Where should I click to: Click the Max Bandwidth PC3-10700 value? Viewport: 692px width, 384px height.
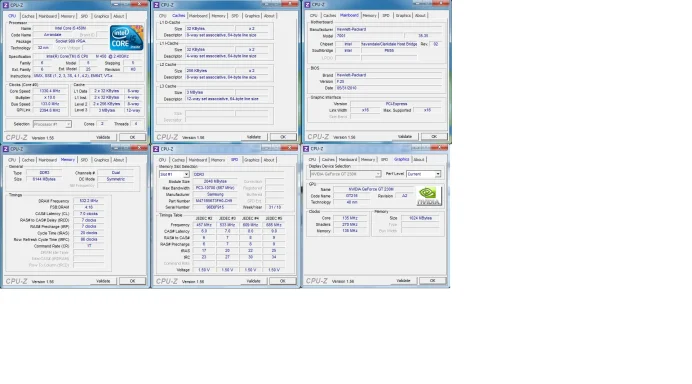(x=215, y=188)
